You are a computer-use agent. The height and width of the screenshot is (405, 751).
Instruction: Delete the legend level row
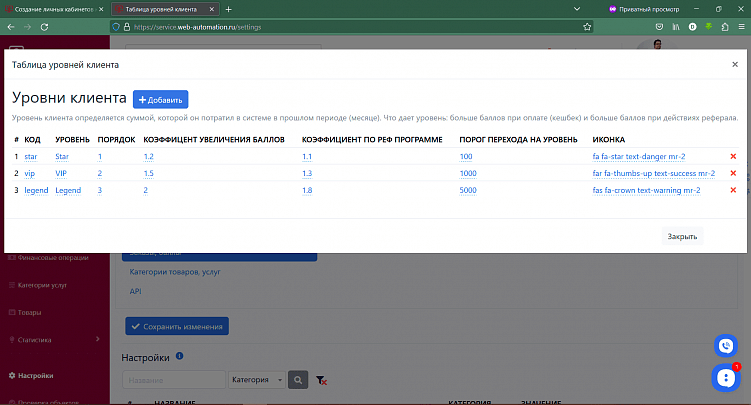[733, 190]
